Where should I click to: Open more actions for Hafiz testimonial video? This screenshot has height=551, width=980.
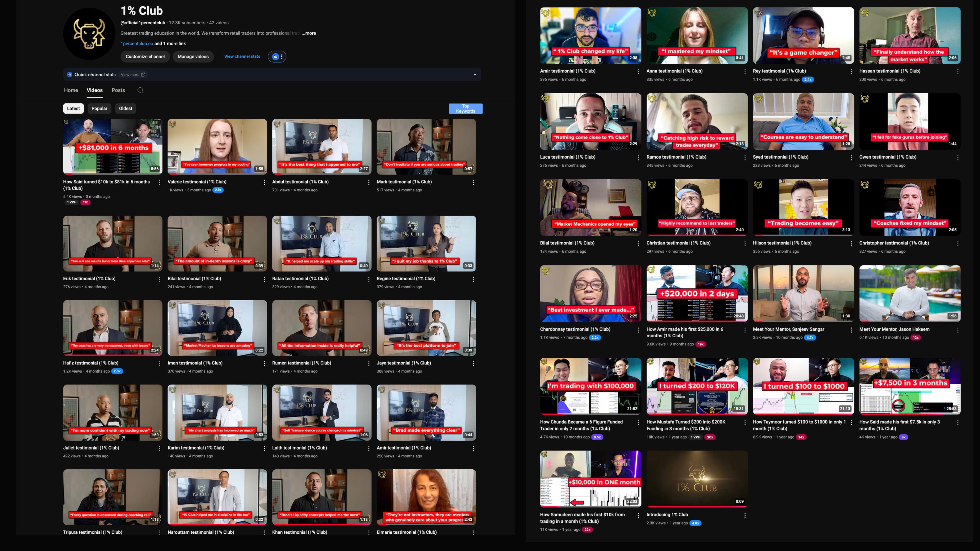point(160,364)
